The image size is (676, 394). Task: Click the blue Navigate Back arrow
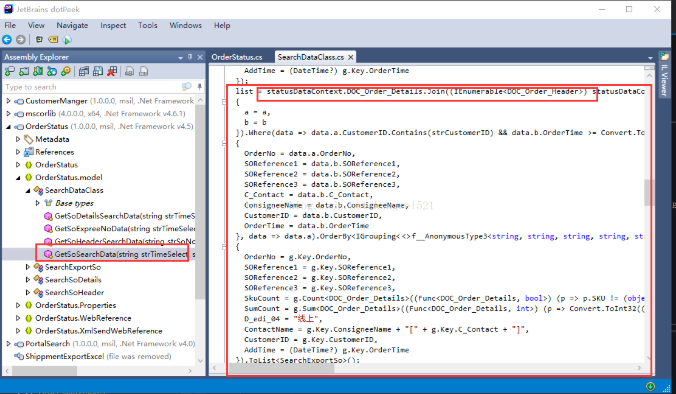click(7, 40)
